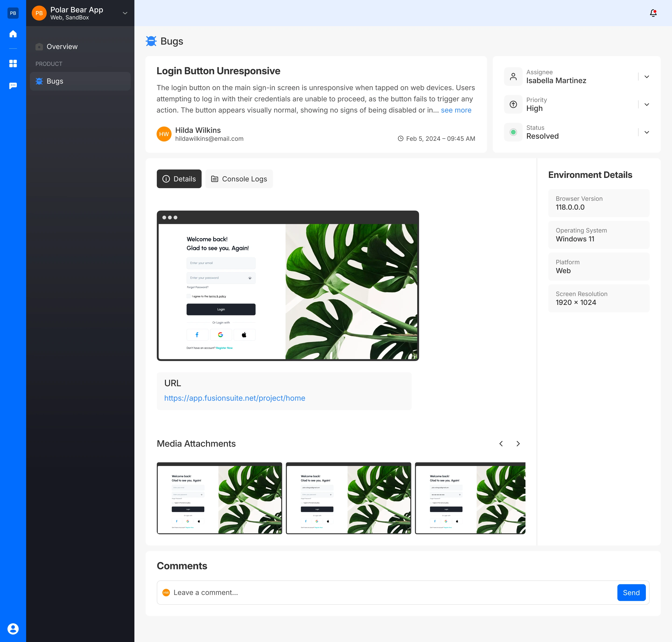Click the Feb 5, 2024 – 09:45 AM timestamp
The image size is (672, 642).
tap(441, 139)
